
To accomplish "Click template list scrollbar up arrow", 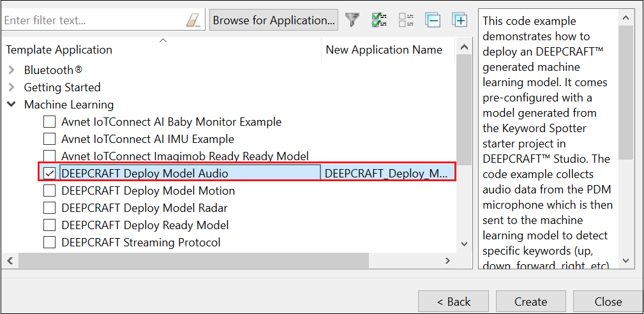I will (x=465, y=48).
